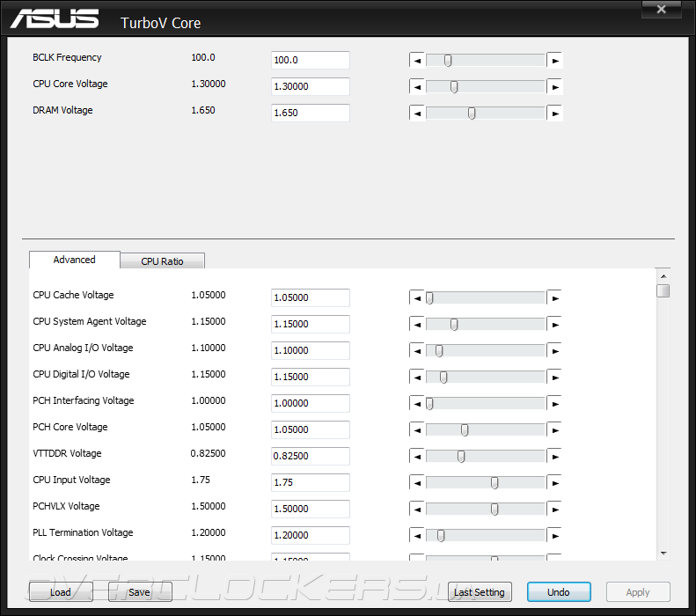Screen dimensions: 696x616
Task: Increase CPU Core Voltage with right arrow
Action: coord(555,87)
